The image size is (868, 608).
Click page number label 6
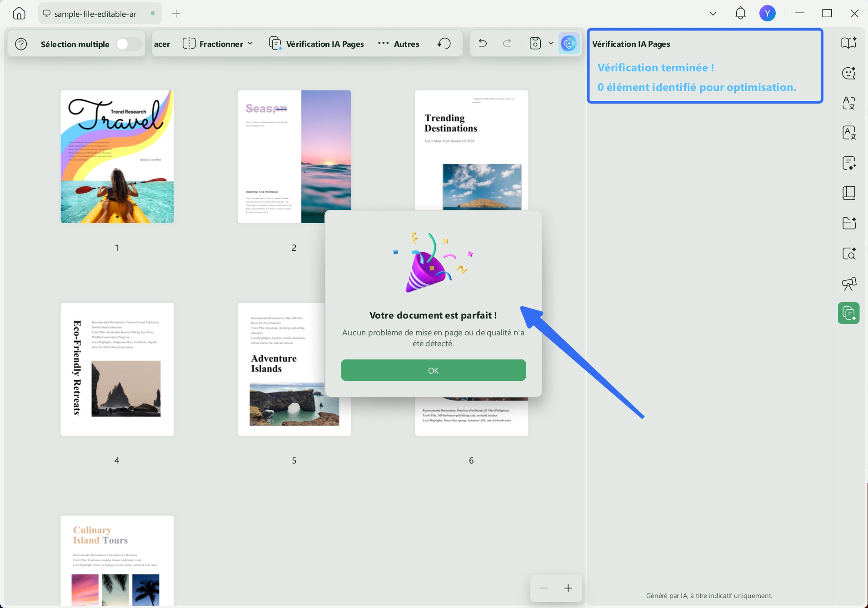[x=471, y=460]
